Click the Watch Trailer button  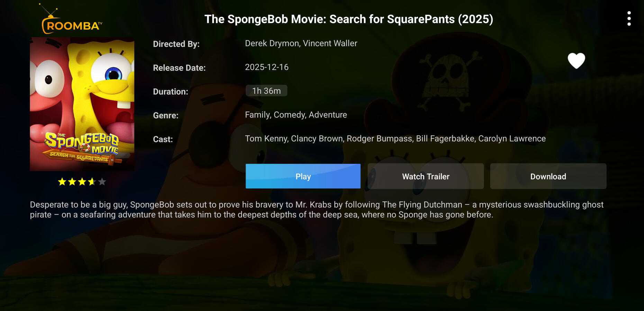pos(425,177)
